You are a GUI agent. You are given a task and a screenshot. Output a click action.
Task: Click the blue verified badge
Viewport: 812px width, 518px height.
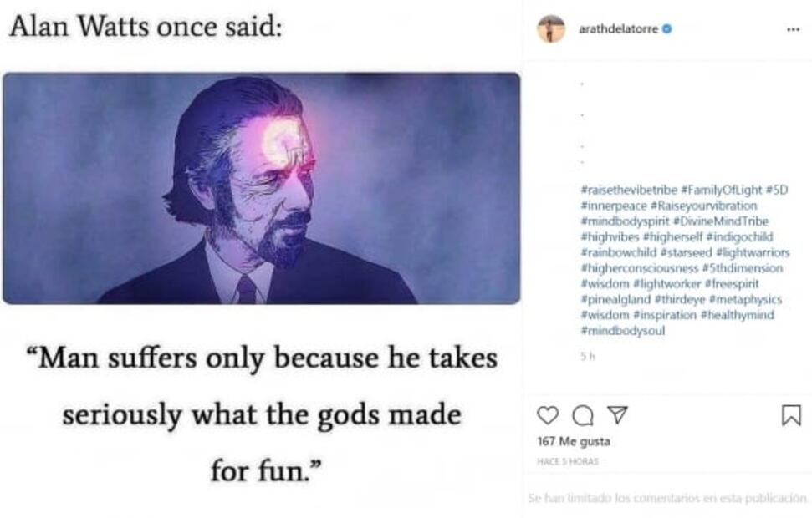[667, 29]
